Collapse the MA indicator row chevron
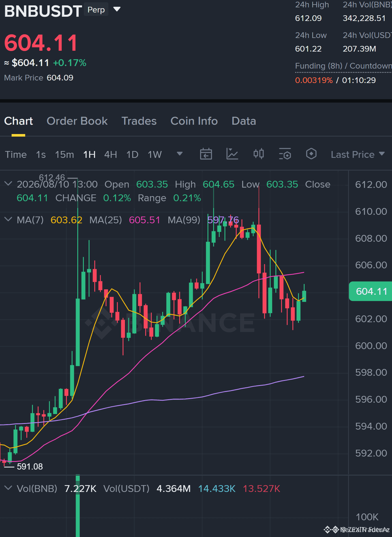Viewport: 392px width, 537px height. pyautogui.click(x=8, y=219)
